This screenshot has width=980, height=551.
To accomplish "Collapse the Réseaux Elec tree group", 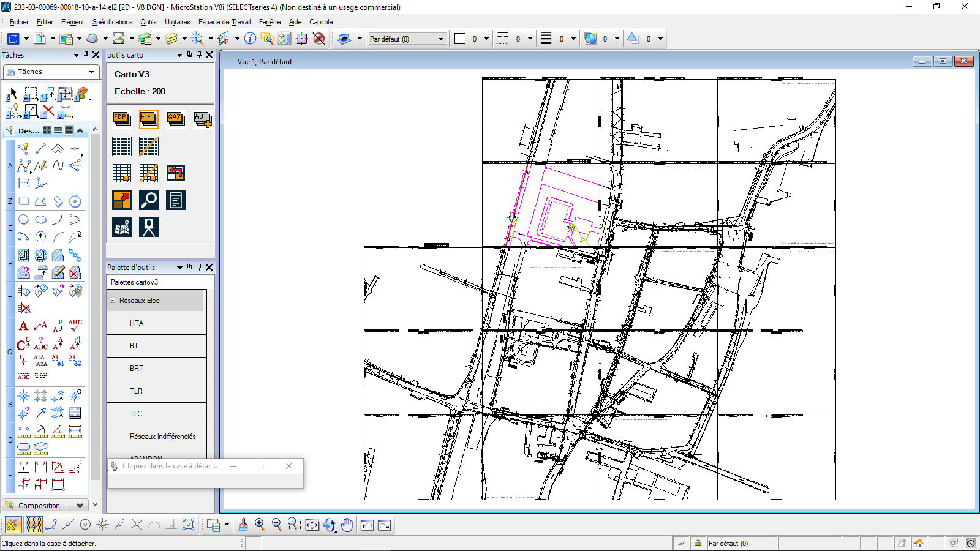I will [x=113, y=301].
